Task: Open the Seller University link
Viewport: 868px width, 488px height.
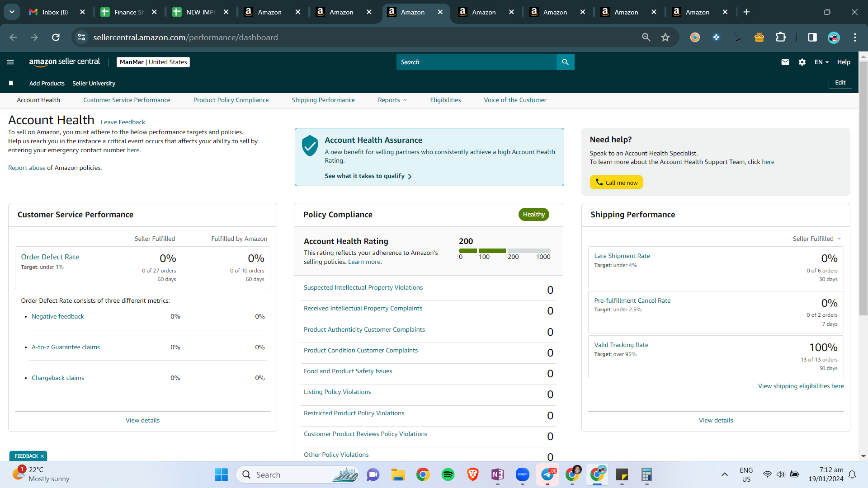Action: tap(94, 83)
